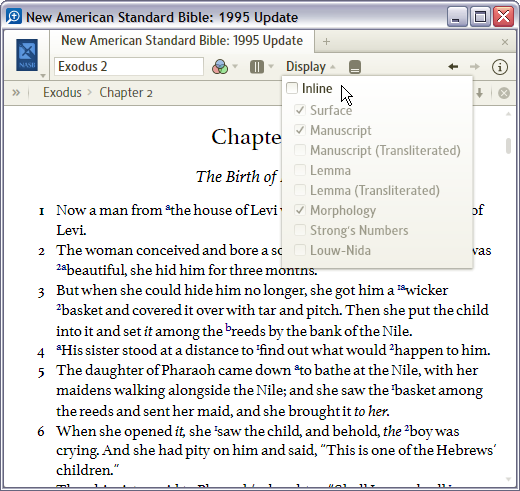Click the circled X icon in locator bar
This screenshot has height=491, width=520.
[504, 93]
